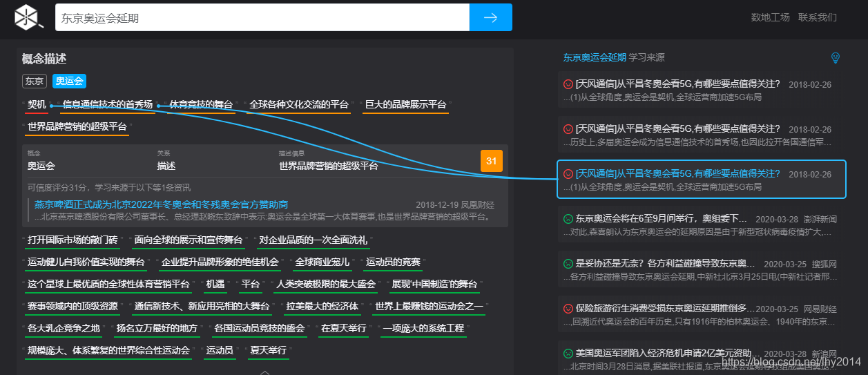The image size is (868, 375).
Task: Click the 2018-12-19 凤凰财经 source label
Action: (455, 205)
